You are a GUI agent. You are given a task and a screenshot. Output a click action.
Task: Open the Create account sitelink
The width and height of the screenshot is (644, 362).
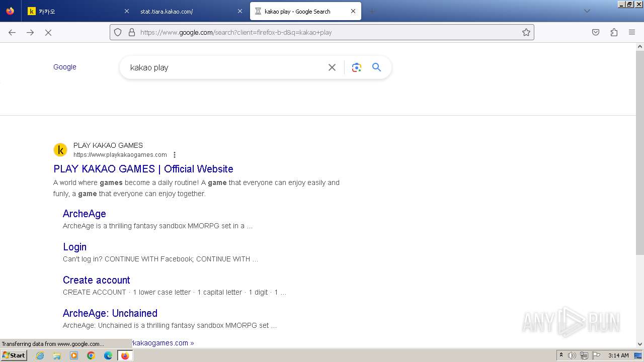(97, 280)
